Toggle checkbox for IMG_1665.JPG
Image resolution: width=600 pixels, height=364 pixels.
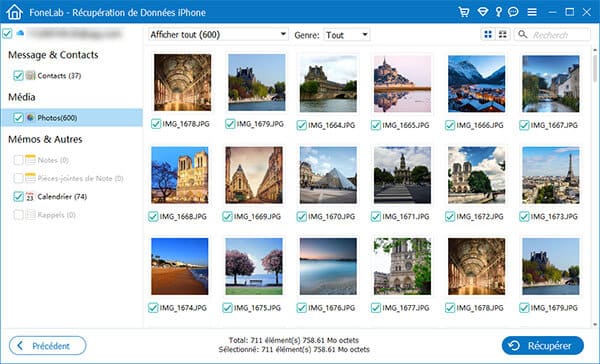[x=376, y=125]
